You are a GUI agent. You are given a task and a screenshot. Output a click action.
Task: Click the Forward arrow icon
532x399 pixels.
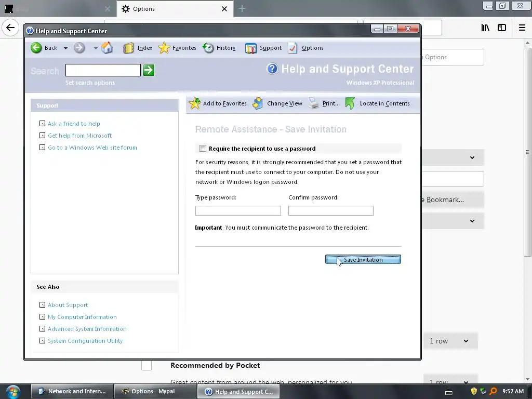[x=79, y=48]
